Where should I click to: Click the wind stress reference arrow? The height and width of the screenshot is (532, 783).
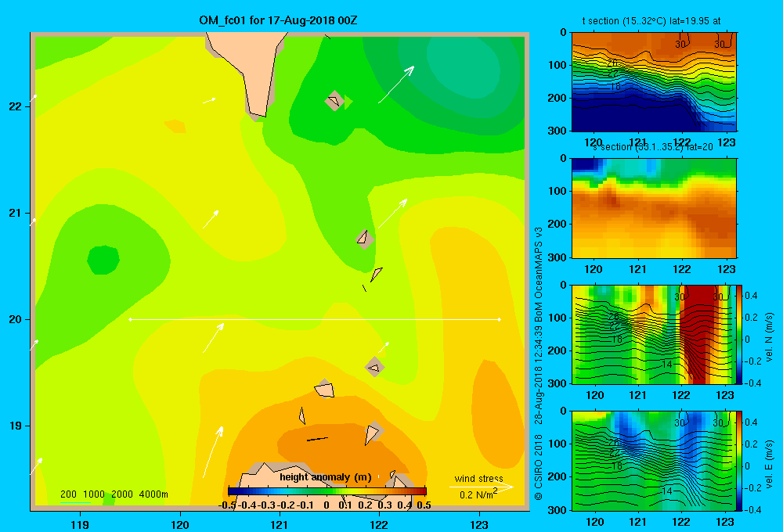(x=482, y=487)
